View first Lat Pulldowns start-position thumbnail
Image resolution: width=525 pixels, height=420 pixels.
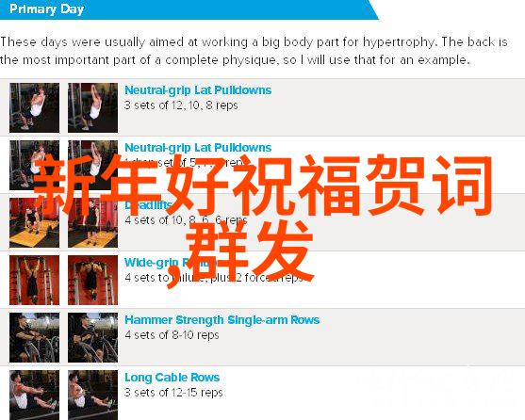[35, 107]
